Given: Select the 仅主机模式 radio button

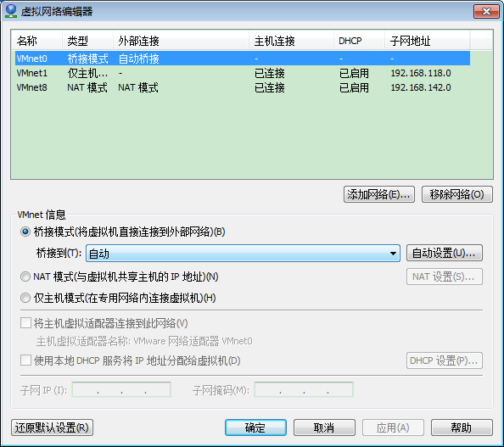Looking at the screenshot, I should coord(25,299).
